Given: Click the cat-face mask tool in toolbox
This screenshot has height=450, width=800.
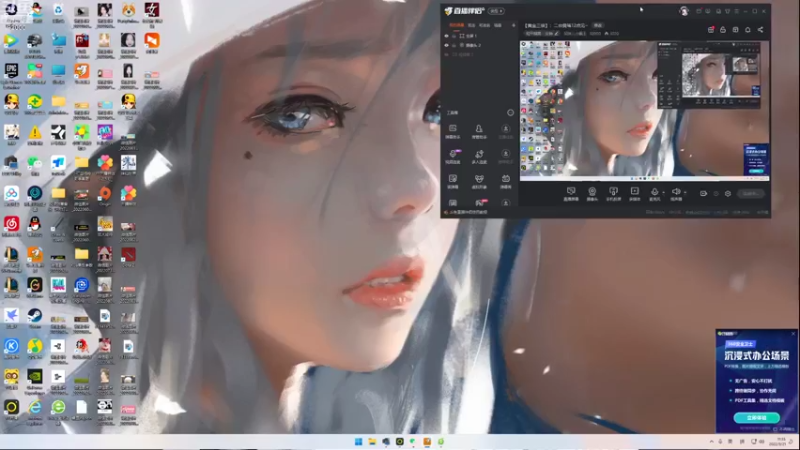Looking at the screenshot, I should 479,181.
